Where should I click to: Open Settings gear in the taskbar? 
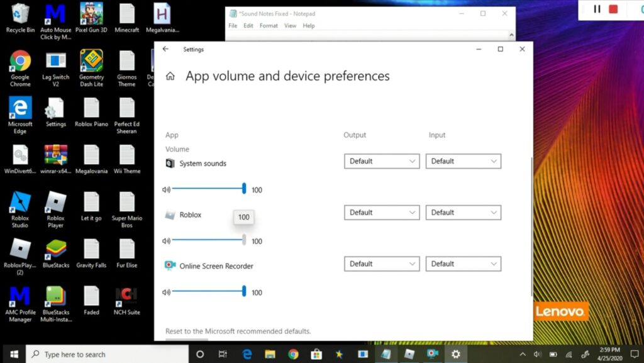pos(455,354)
